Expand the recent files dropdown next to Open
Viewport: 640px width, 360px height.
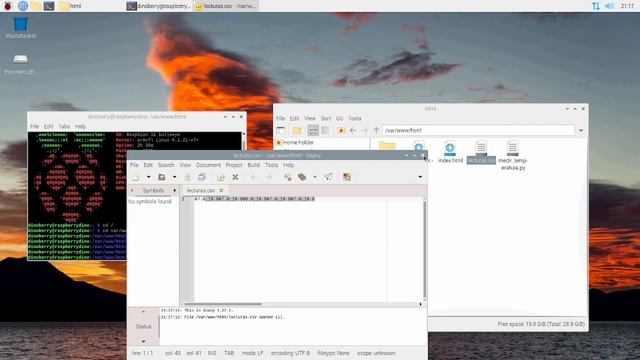[174, 177]
